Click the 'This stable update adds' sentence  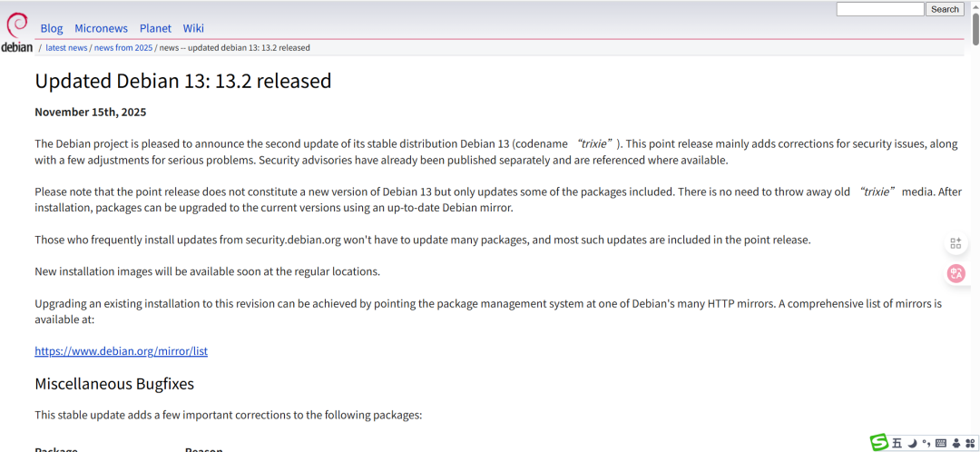pos(229,415)
